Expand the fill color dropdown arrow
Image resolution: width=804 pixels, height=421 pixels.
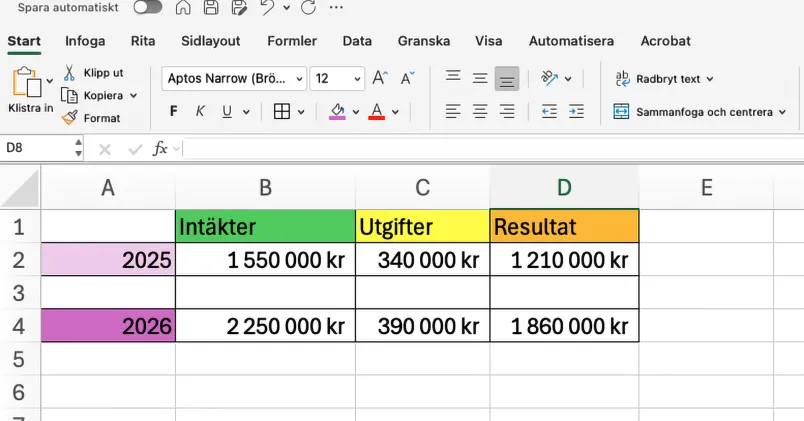(356, 112)
